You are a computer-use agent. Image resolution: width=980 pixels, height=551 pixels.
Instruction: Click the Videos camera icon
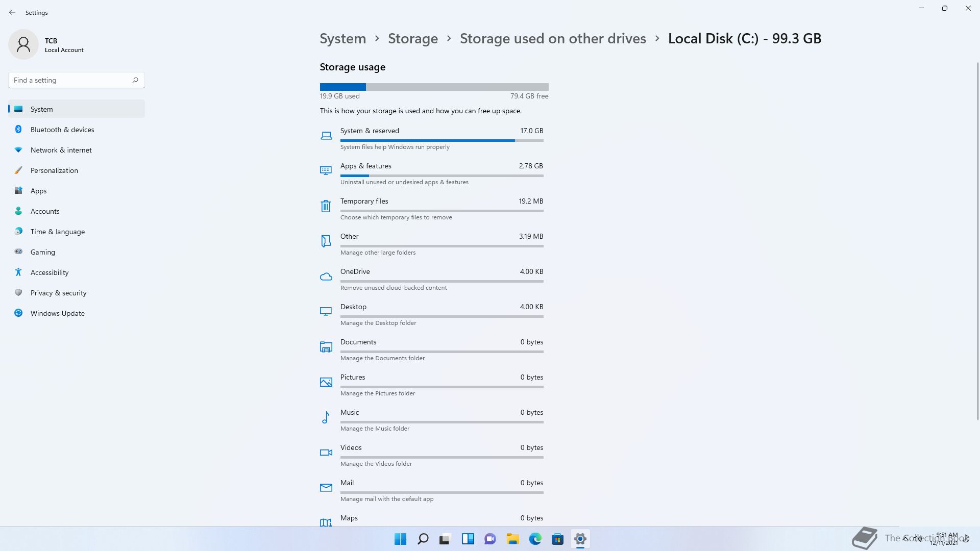pyautogui.click(x=326, y=453)
